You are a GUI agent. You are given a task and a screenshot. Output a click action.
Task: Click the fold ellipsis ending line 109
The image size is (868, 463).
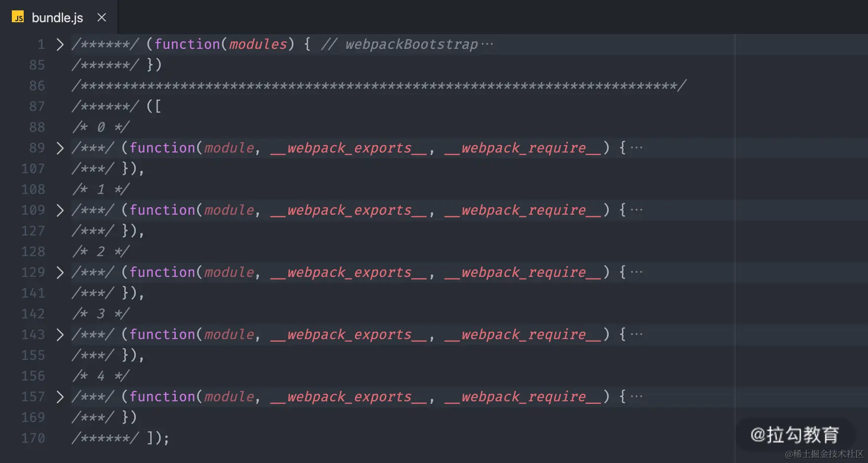coord(636,210)
